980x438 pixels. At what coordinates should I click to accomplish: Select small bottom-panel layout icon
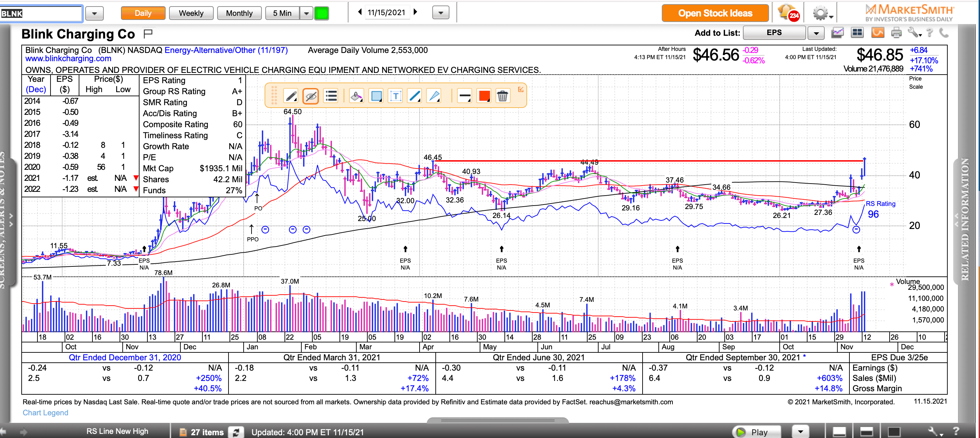point(839,432)
